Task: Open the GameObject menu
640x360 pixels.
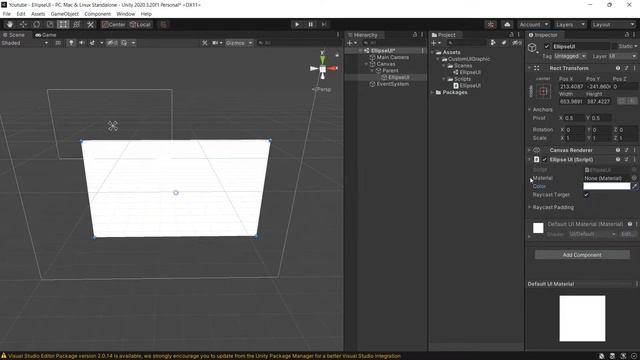Action: [64, 14]
